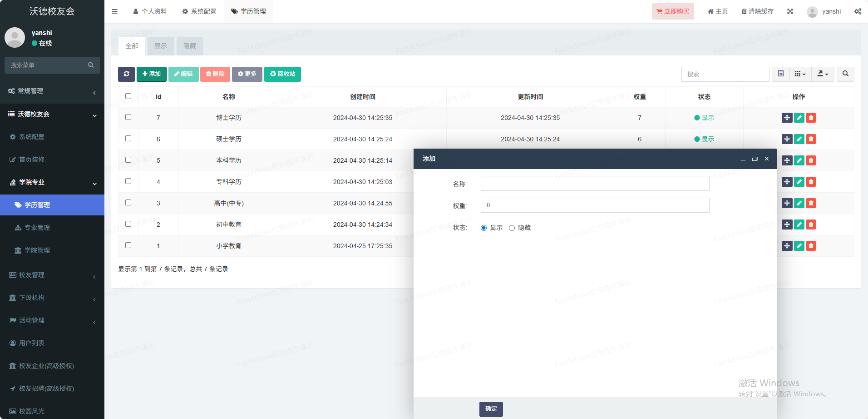The height and width of the screenshot is (419, 868).
Task: Open the 回收站 recycle bin
Action: [x=282, y=74]
